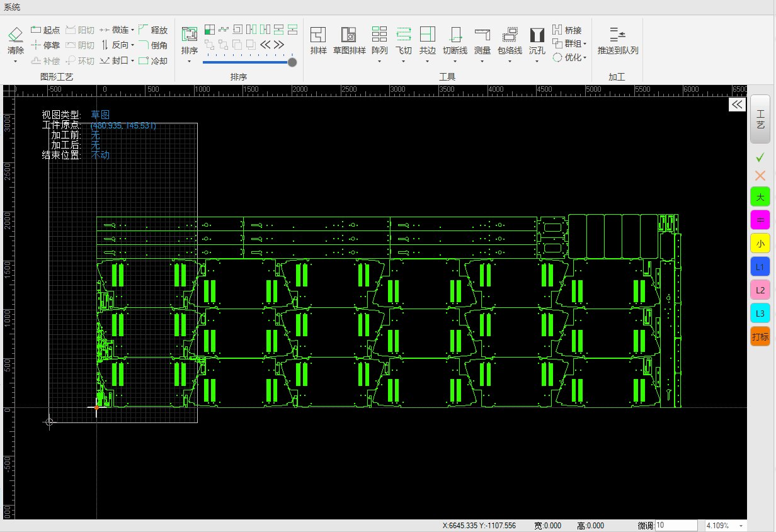Expand the arrow below 清除
The height and width of the screenshot is (532, 776).
[16, 62]
